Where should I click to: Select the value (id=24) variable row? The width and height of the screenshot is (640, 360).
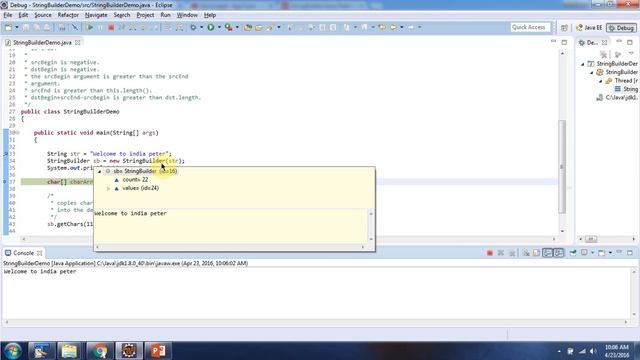tap(140, 189)
